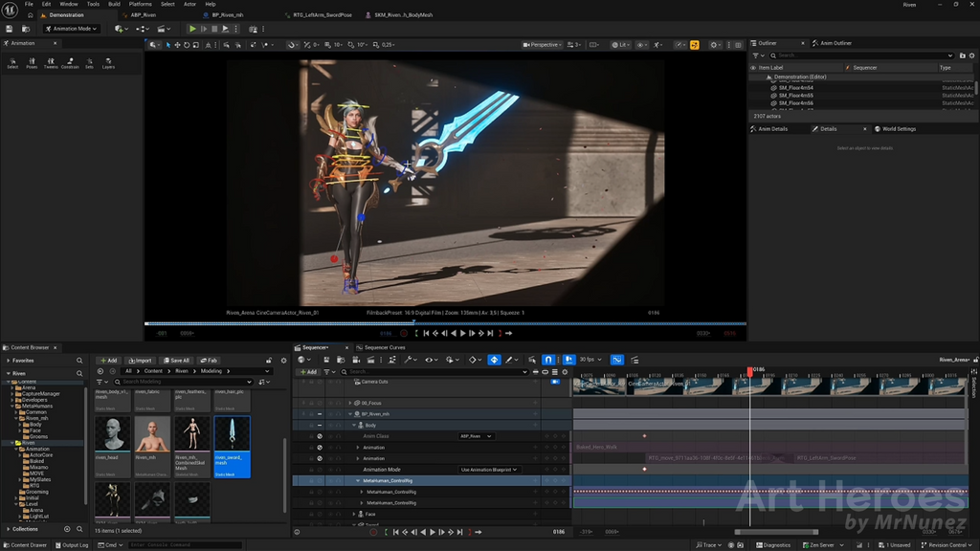Open the Layers tool in Animation panel

(x=108, y=63)
